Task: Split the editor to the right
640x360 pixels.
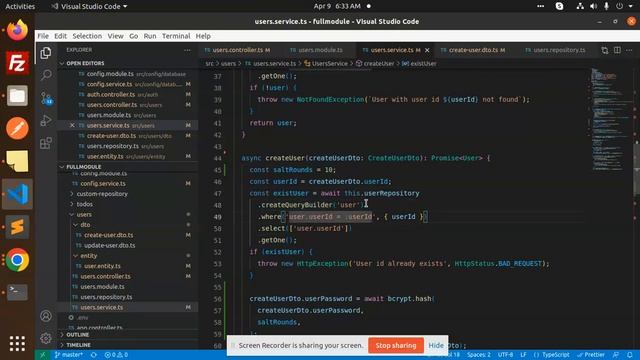Action: point(617,50)
